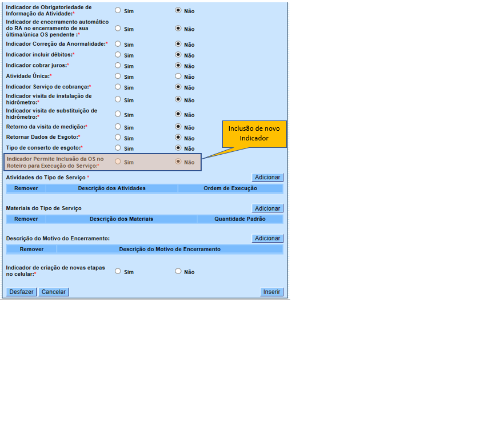Select Sim for Indicador incluir débitos
504x439 pixels.
coord(118,55)
